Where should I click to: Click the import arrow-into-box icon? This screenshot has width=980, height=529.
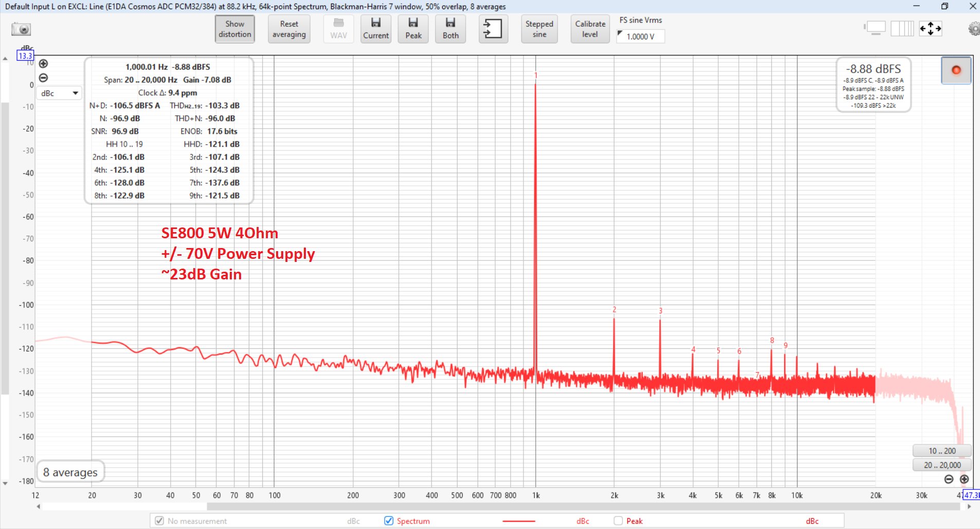coord(493,29)
